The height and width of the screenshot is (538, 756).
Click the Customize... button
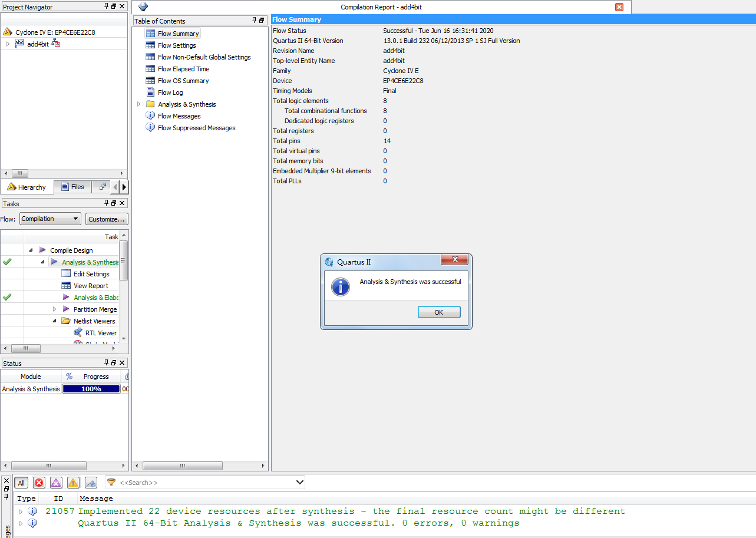[x=107, y=219]
